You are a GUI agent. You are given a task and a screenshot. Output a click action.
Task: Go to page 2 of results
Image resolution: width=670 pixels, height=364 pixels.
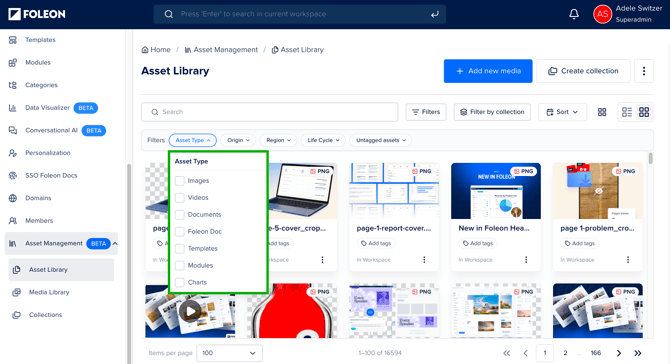click(x=565, y=353)
